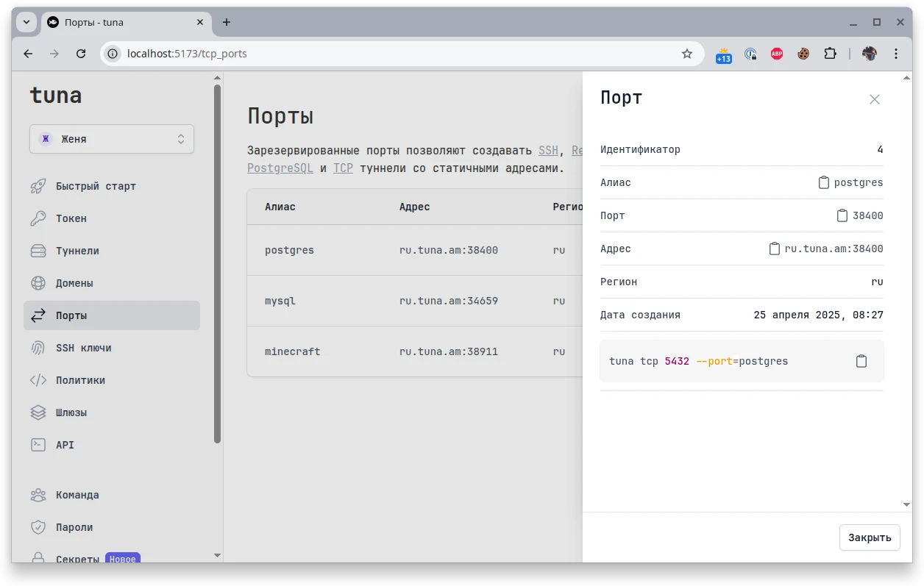924x586 pixels.
Task: Click the tuna logo
Action: tap(56, 96)
